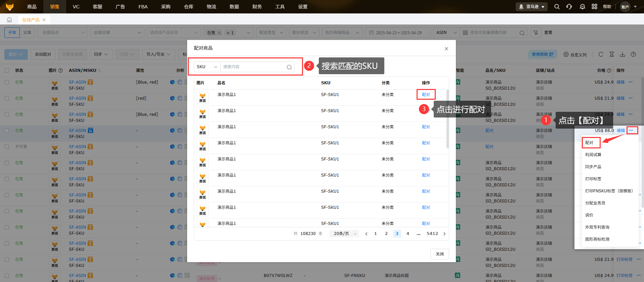
Task: Click 关闭 in the 配对商品 dialog
Action: point(440,254)
